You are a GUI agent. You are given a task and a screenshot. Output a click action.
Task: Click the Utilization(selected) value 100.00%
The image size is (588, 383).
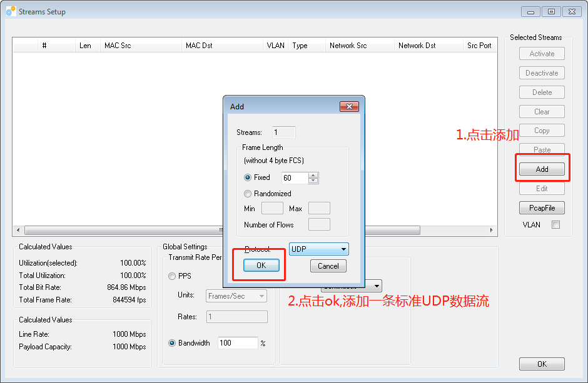[x=133, y=263]
